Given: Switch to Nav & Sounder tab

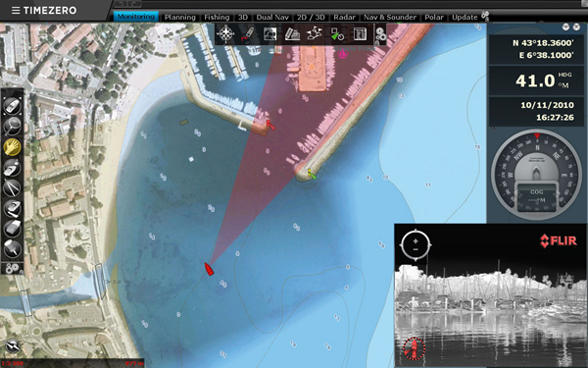Looking at the screenshot, I should (390, 18).
